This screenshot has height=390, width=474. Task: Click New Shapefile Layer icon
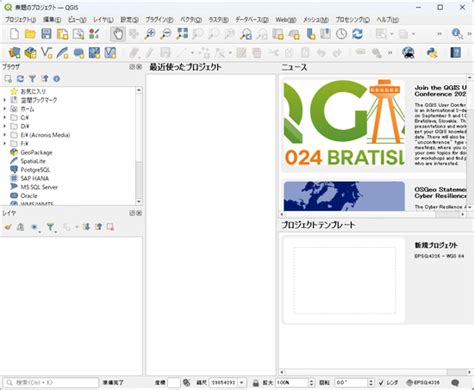(x=47, y=53)
